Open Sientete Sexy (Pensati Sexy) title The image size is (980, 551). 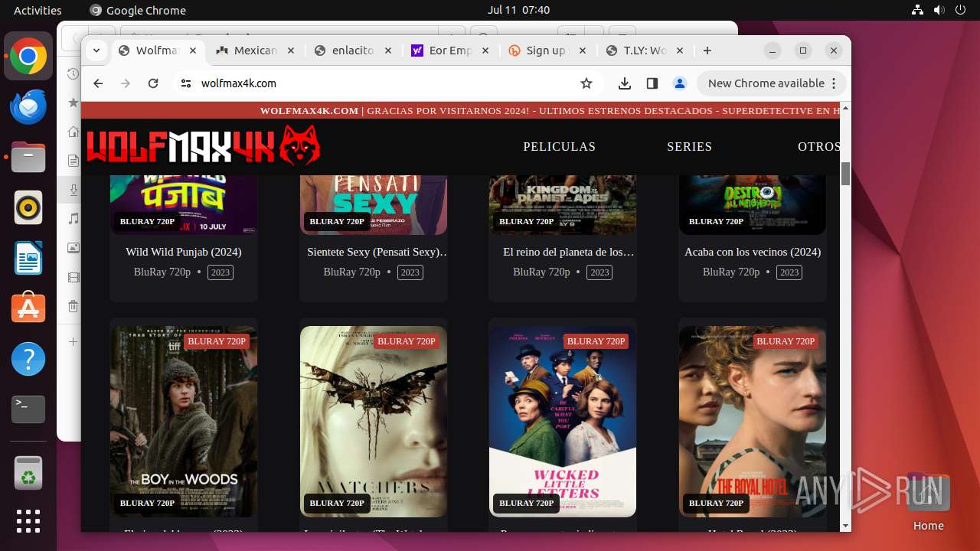click(377, 252)
